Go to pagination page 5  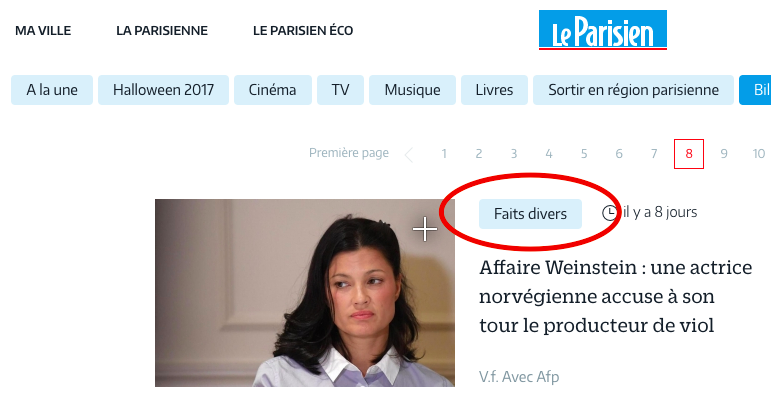584,154
